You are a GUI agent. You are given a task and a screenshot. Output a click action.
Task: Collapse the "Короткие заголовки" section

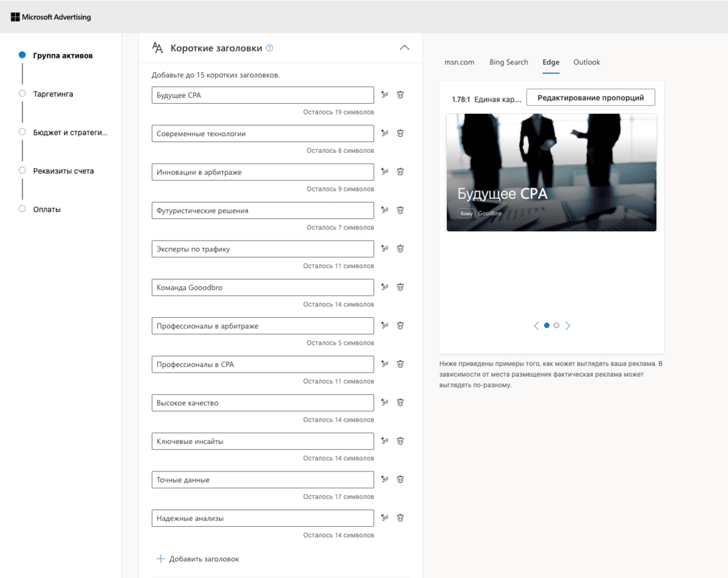point(404,47)
